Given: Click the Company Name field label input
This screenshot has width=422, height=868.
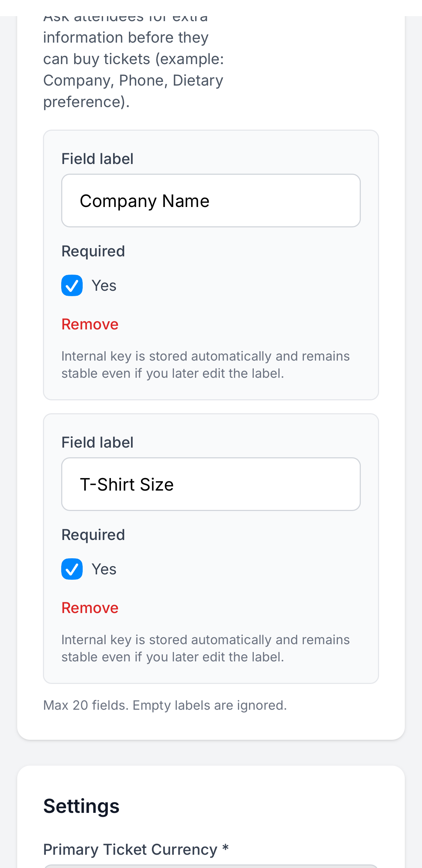Looking at the screenshot, I should tap(211, 201).
